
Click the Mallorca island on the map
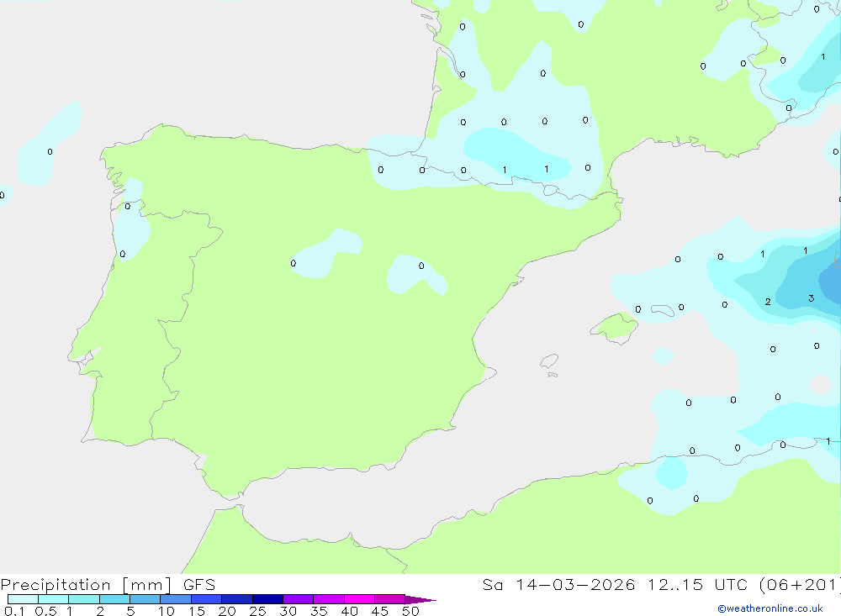pos(614,328)
